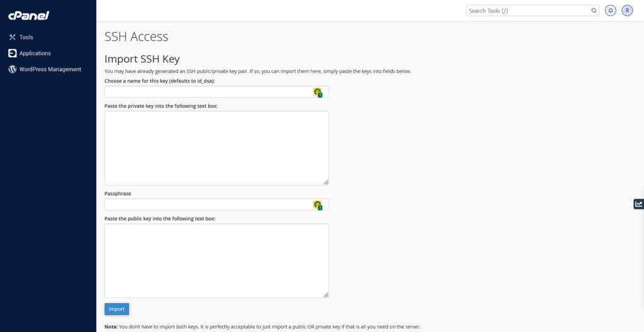Image resolution: width=644 pixels, height=332 pixels.
Task: Open the statistics chart tab on right edge
Action: click(638, 204)
